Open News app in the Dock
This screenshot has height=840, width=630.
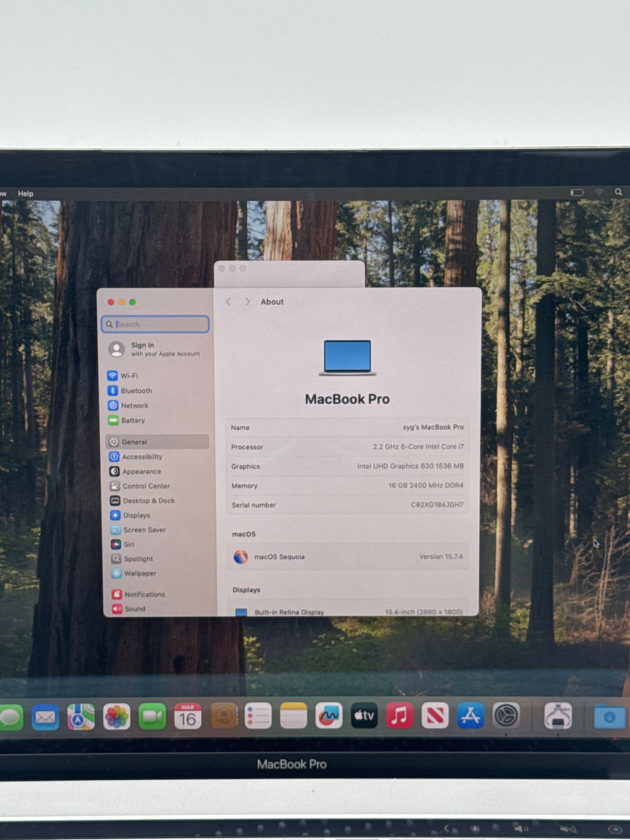(435, 716)
